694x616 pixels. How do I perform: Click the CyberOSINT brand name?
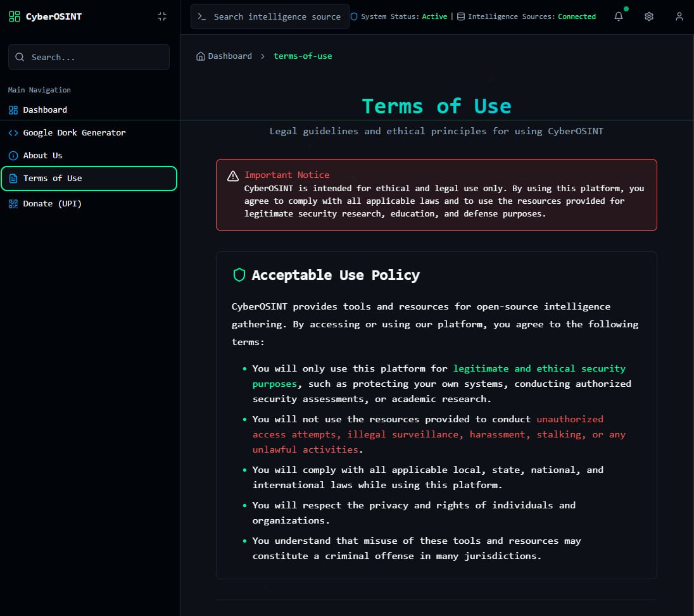54,16
